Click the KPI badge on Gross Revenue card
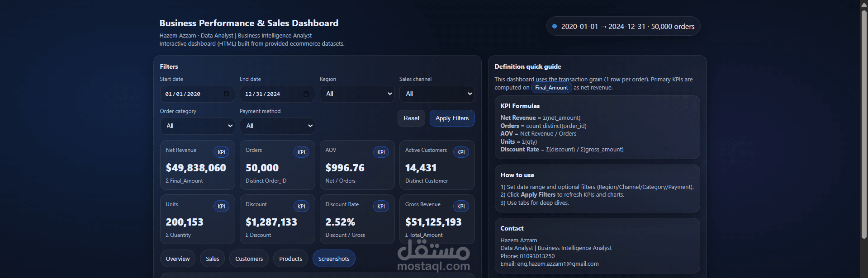The image size is (868, 278). tap(461, 207)
